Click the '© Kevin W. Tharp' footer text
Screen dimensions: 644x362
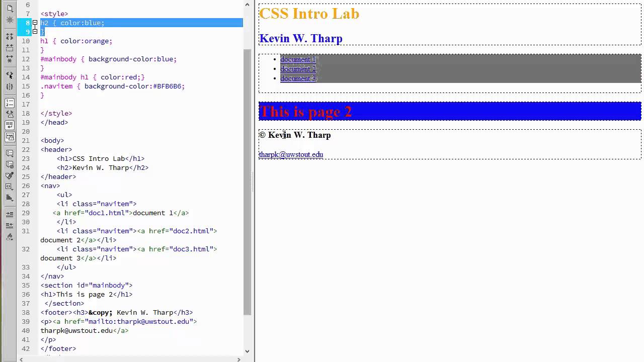(295, 135)
